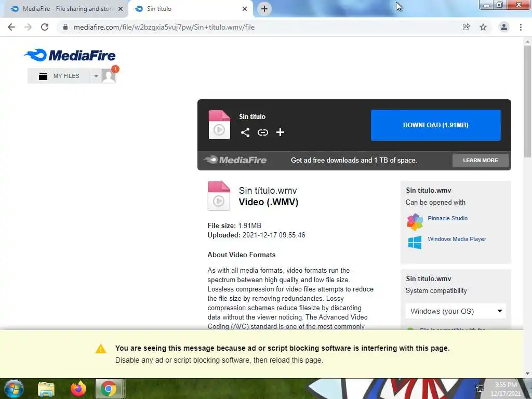This screenshot has width=532, height=399.
Task: Add file with the plus icon
Action: click(280, 132)
